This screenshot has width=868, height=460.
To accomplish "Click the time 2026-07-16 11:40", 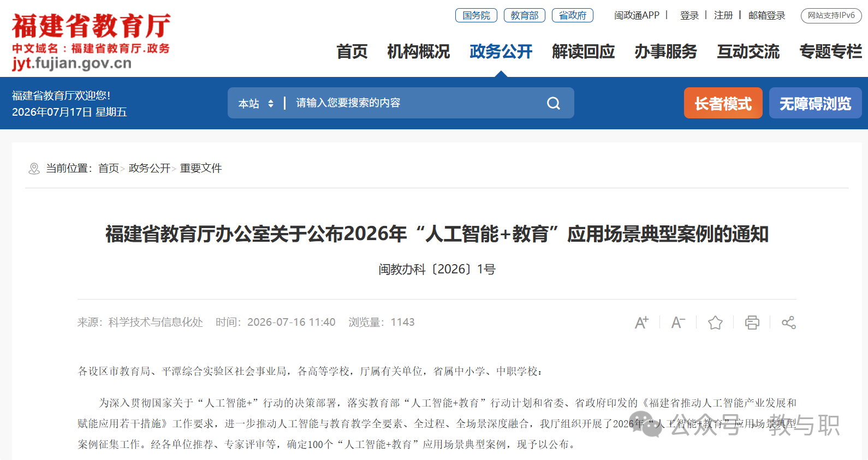I will point(292,322).
